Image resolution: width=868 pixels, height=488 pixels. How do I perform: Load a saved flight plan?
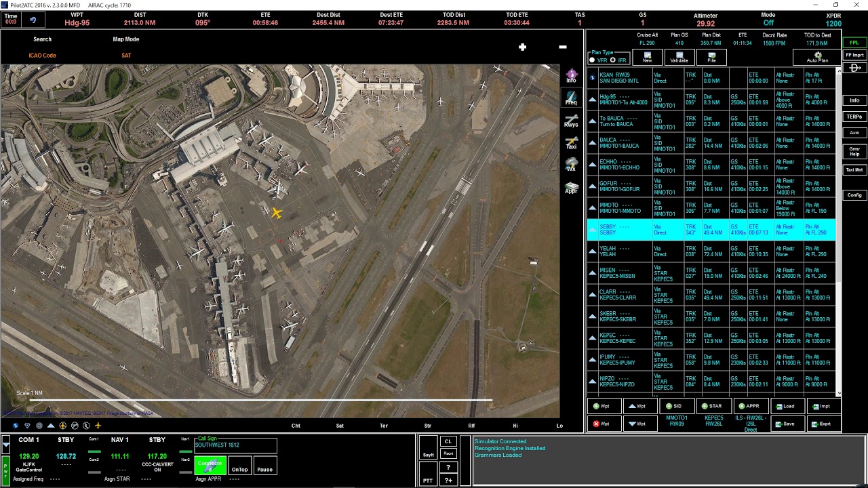[x=788, y=406]
